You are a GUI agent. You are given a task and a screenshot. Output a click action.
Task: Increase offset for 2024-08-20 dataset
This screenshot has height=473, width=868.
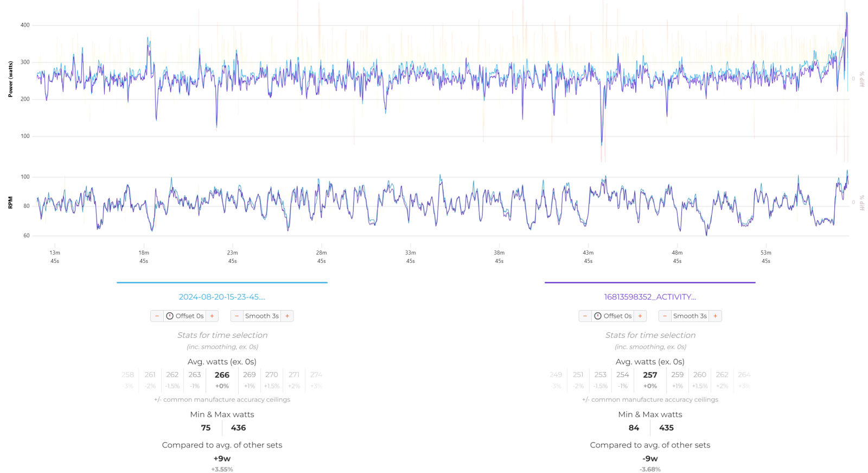(x=212, y=316)
